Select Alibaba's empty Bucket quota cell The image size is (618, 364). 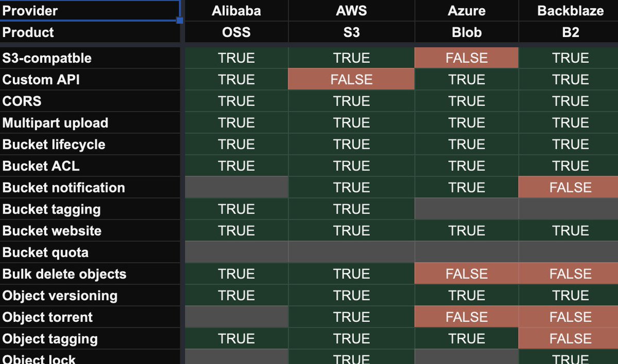click(x=236, y=252)
